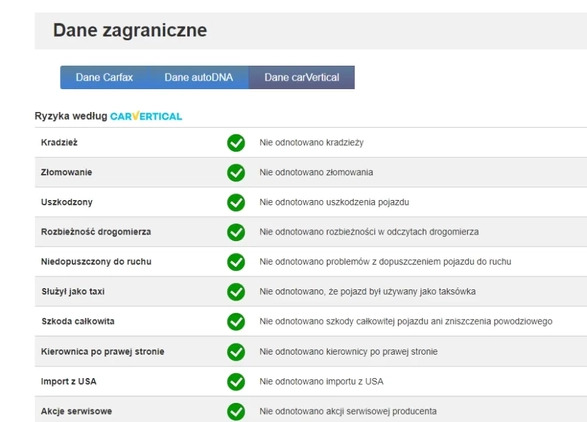587x422 pixels.
Task: Click checkmark in Akcje serwisowe row
Action: [x=236, y=412]
